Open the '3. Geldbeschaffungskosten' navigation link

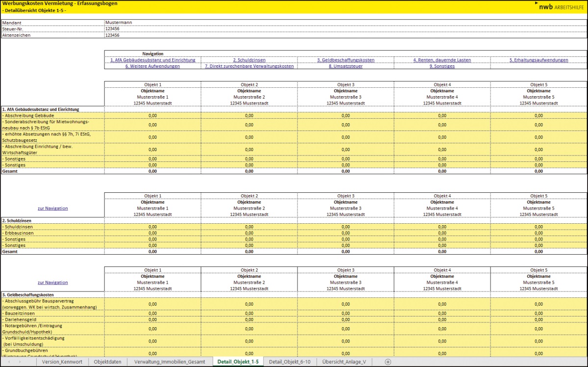[x=345, y=60]
